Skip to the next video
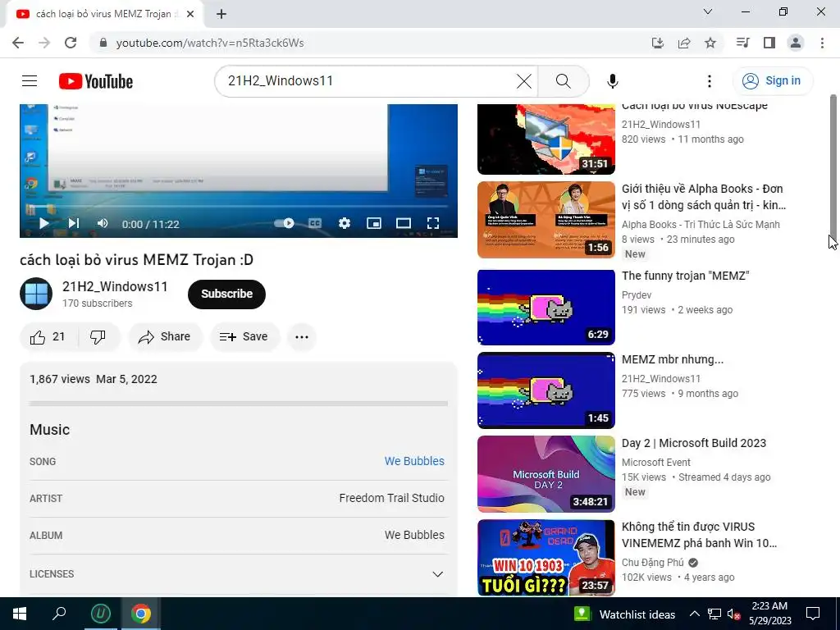The image size is (840, 630). point(74,223)
